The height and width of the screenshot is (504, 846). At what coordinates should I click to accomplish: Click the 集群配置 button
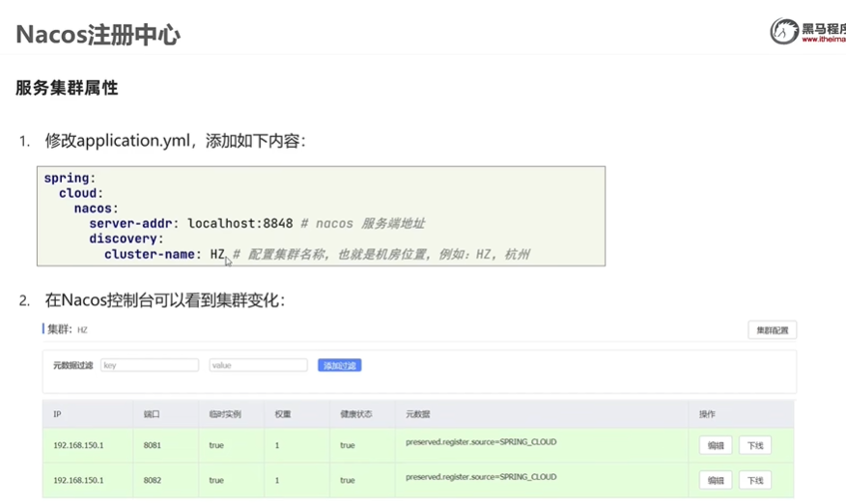[772, 330]
